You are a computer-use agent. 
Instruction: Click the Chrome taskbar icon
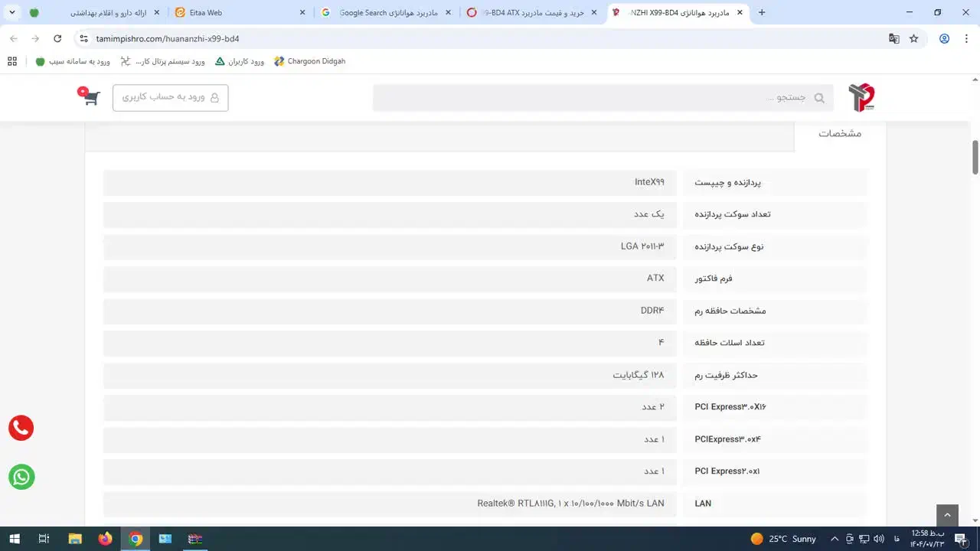pos(136,539)
